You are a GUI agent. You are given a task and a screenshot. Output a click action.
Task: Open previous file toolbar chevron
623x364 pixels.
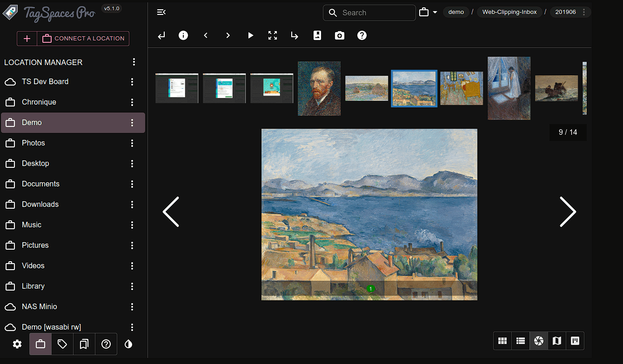tap(206, 35)
